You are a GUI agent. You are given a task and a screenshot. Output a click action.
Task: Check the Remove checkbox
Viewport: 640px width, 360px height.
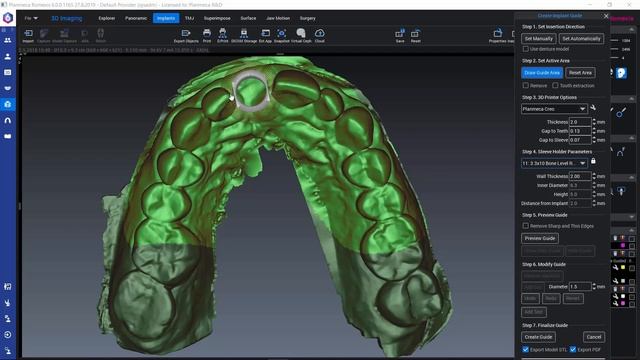526,86
